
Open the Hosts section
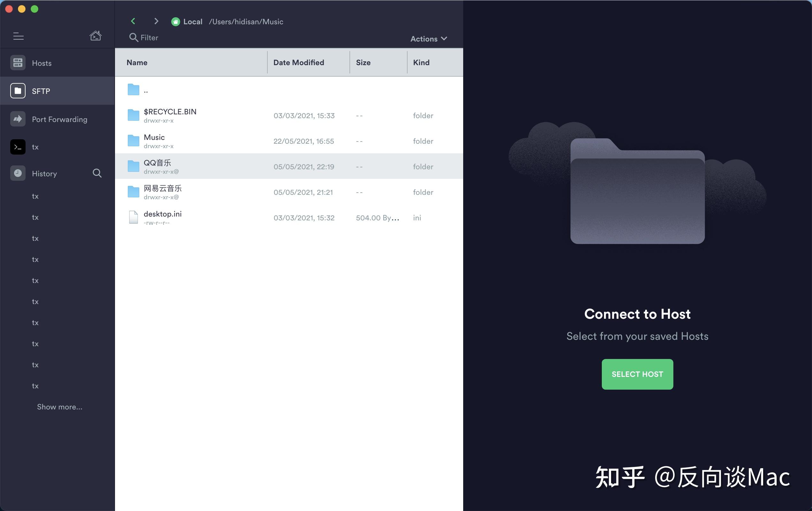pos(57,63)
